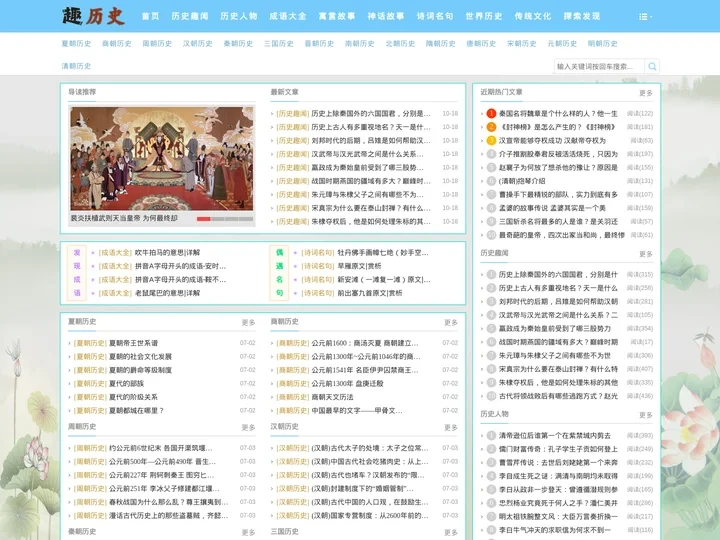Image resolution: width=720 pixels, height=540 pixels.
Task: Open 夏朝都城在哪里？ article
Action: click(136, 411)
